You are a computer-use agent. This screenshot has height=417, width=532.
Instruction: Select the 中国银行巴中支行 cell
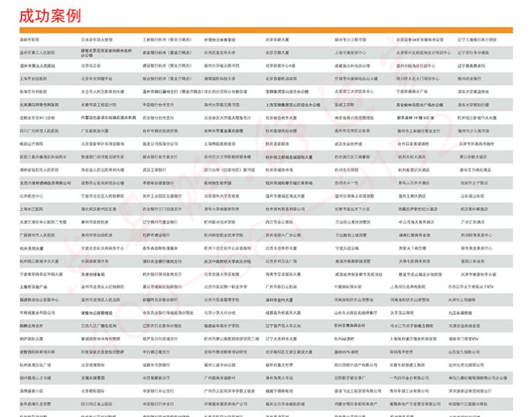(x=158, y=404)
